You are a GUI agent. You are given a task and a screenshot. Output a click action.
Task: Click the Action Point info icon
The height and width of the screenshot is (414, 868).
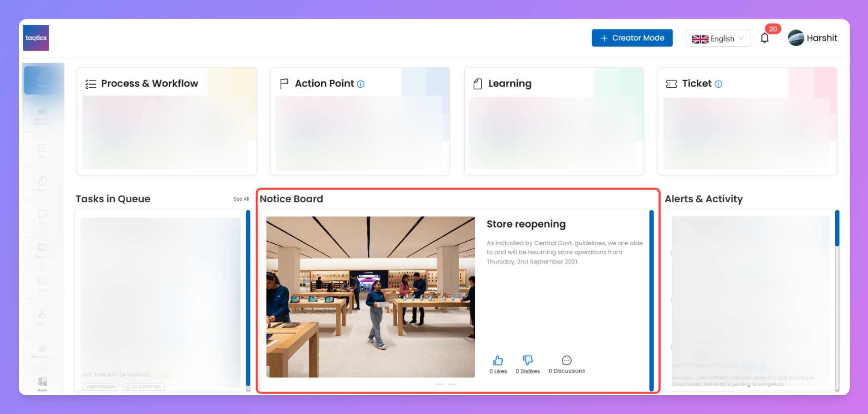(x=361, y=84)
